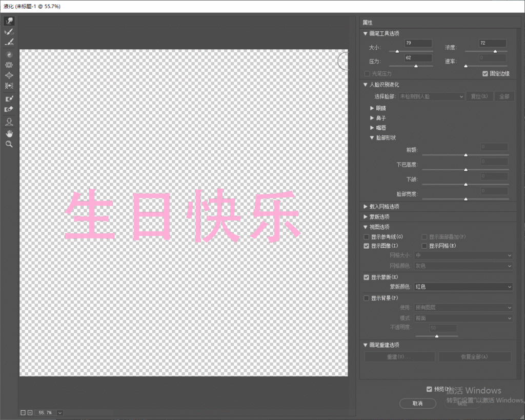This screenshot has height=420, width=525.
Task: Select the Bloat tool
Action: 9,75
